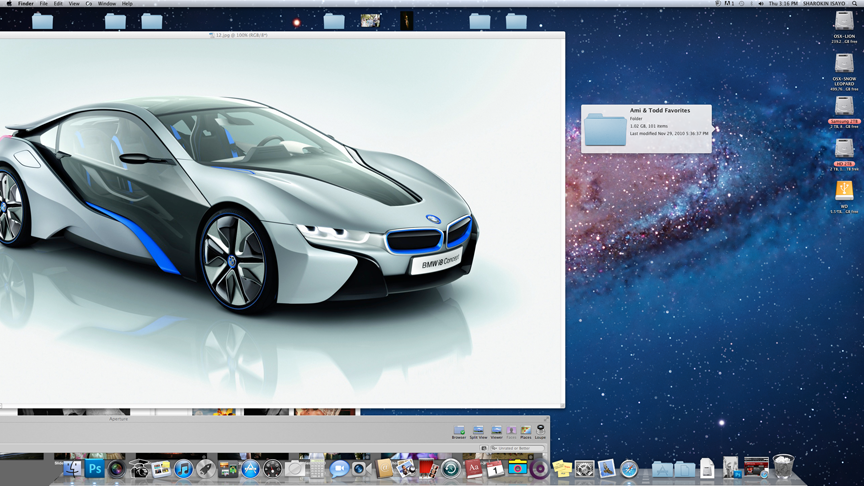Open Aperture lens icon in dock
Image resolution: width=864 pixels, height=486 pixels.
tap(116, 469)
